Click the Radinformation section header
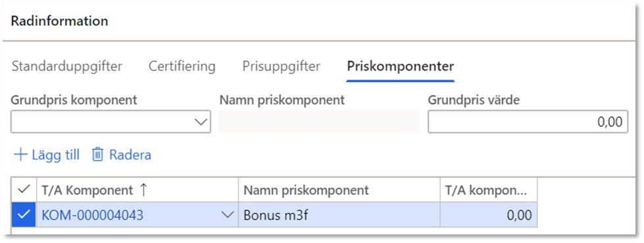Screen dimensions: 644x243 pos(60,21)
